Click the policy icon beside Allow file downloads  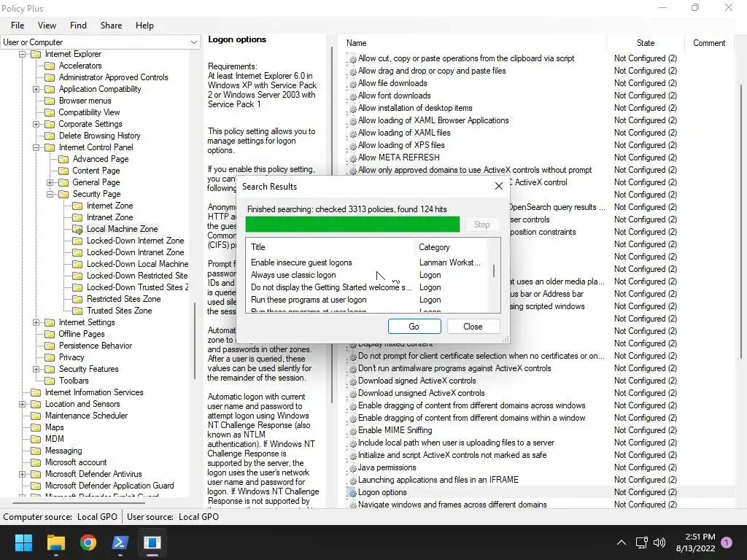pos(352,84)
